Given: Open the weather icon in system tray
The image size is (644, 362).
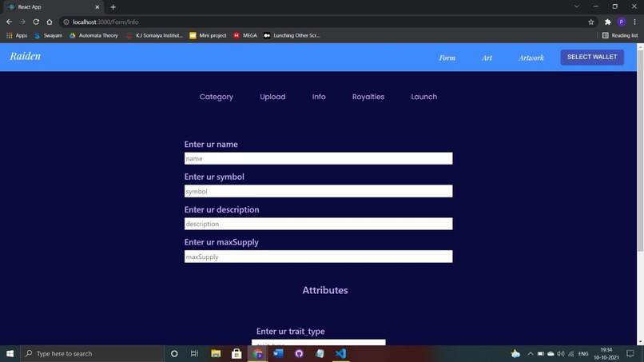Looking at the screenshot, I should (x=515, y=353).
